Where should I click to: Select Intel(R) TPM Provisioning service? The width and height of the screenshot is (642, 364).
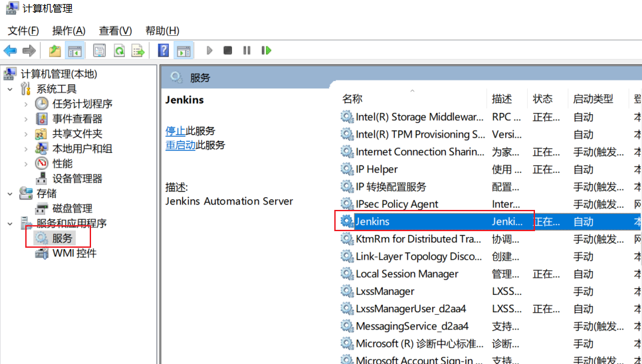[x=490, y=135]
